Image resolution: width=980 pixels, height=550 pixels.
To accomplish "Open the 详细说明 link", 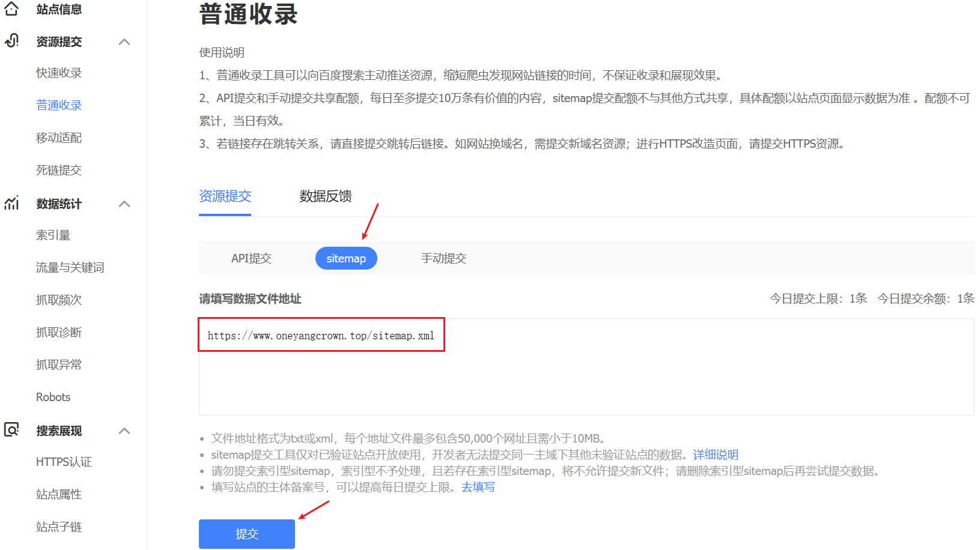I will 715,455.
